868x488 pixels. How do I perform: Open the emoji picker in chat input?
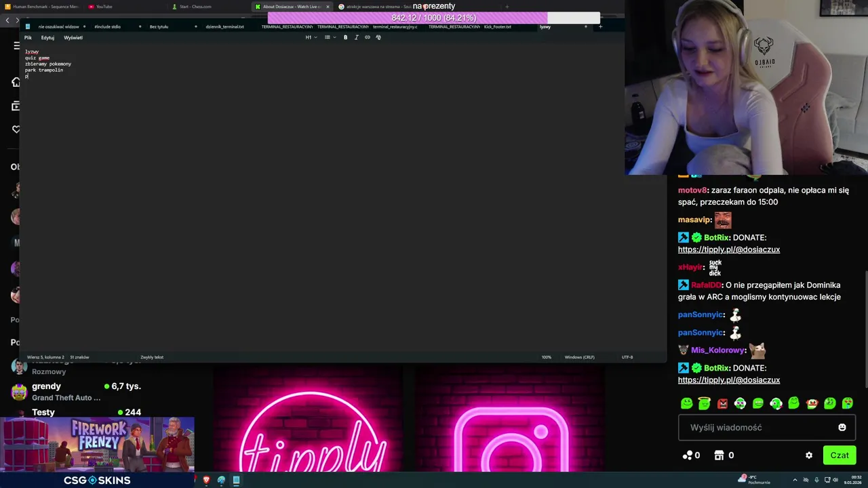tap(842, 428)
